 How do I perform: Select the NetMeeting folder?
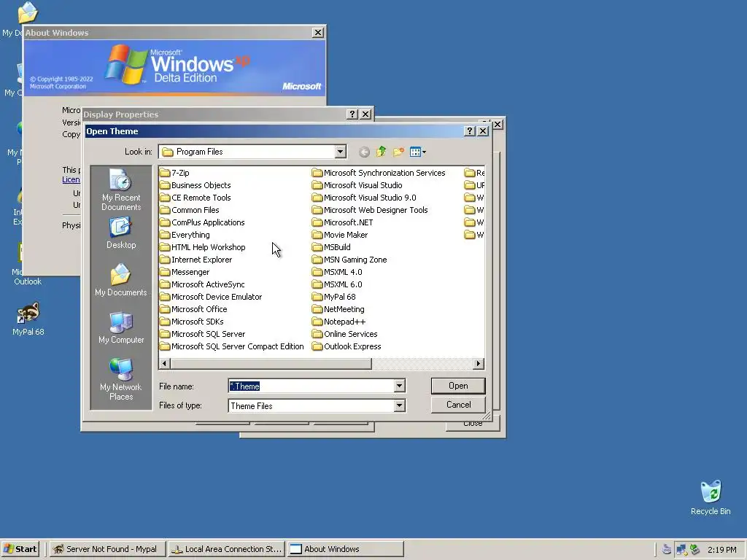click(338, 309)
